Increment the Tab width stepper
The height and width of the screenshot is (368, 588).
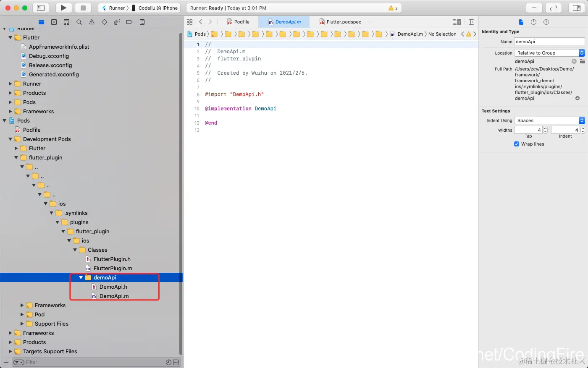click(545, 128)
